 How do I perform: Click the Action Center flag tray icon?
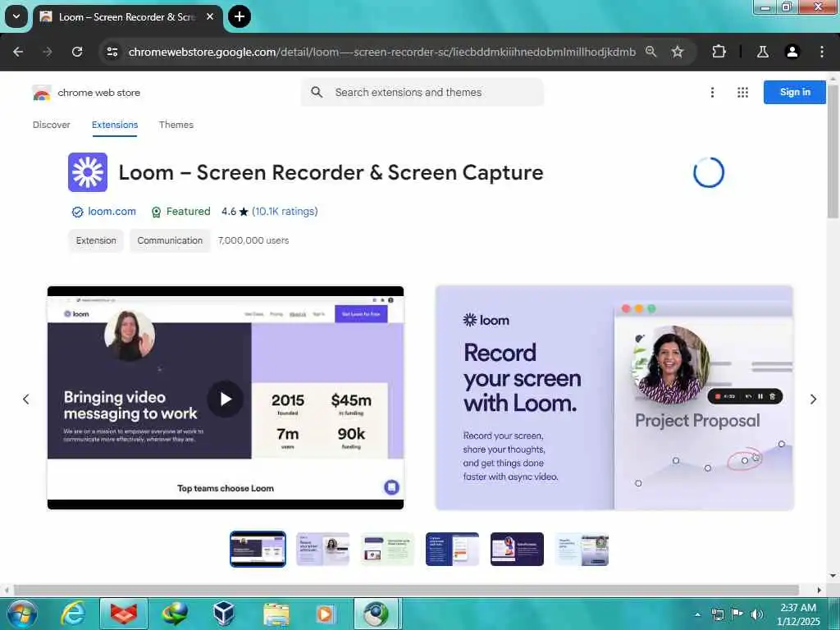click(737, 614)
